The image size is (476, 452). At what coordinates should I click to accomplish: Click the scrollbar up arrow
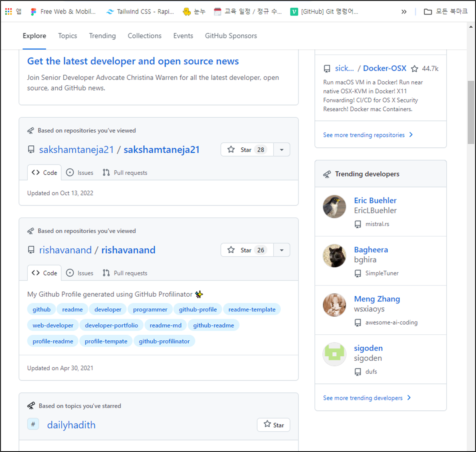[471, 27]
